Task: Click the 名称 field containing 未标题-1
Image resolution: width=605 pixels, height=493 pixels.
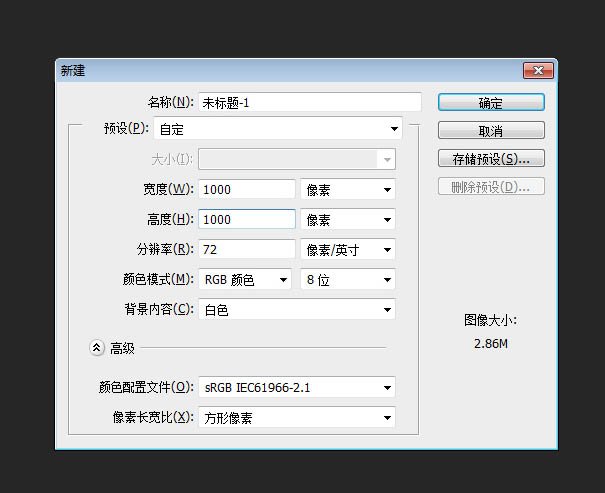Action: (x=310, y=102)
